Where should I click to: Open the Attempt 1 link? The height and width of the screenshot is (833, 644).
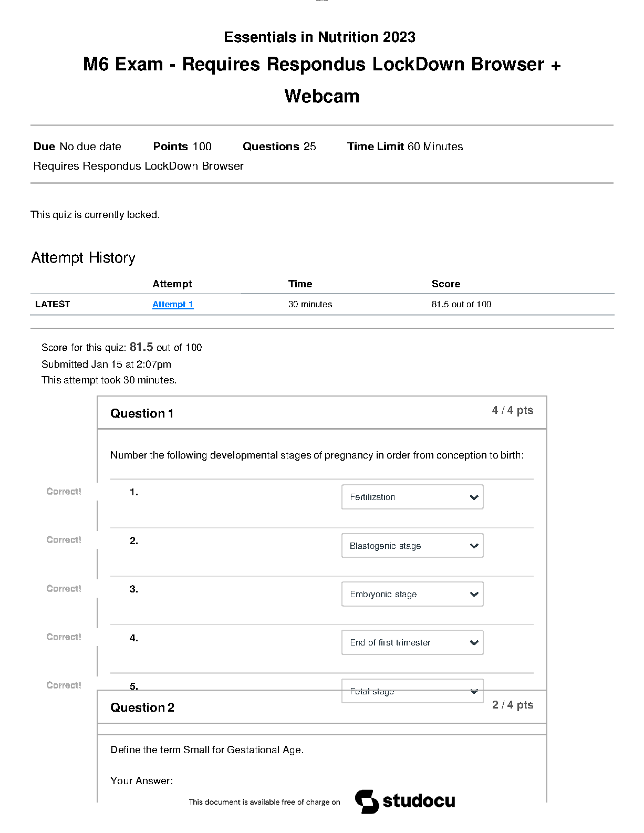point(173,304)
